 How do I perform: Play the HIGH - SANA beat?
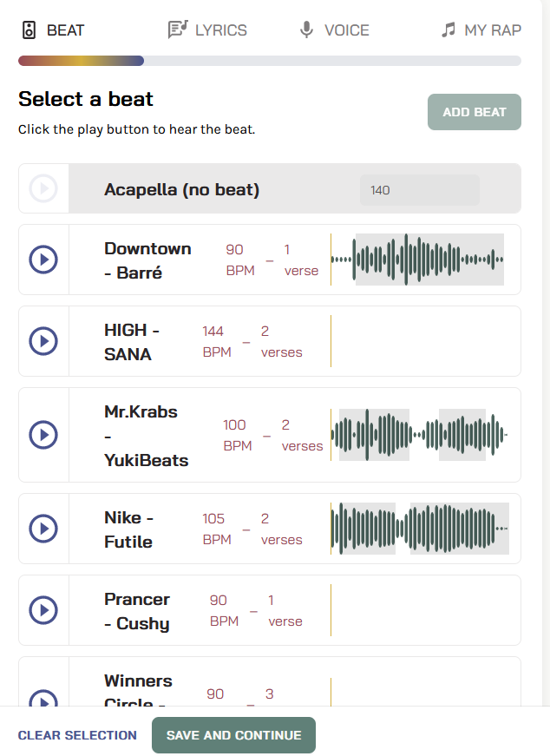[43, 342]
